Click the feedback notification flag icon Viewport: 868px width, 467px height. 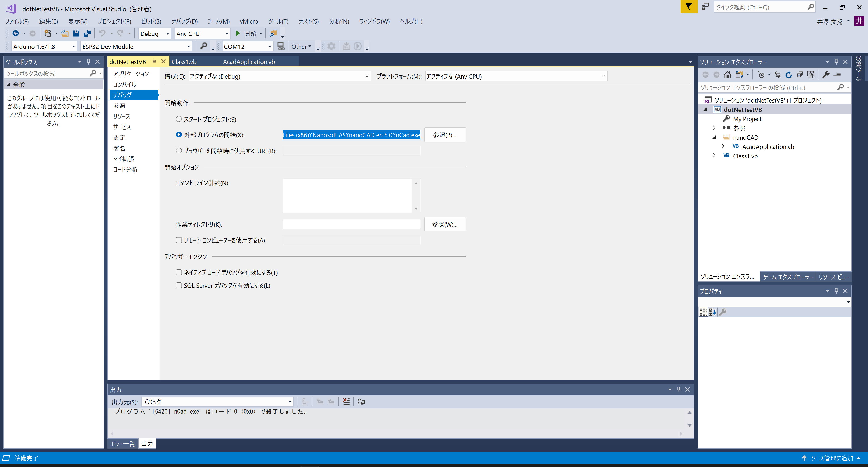tap(689, 7)
